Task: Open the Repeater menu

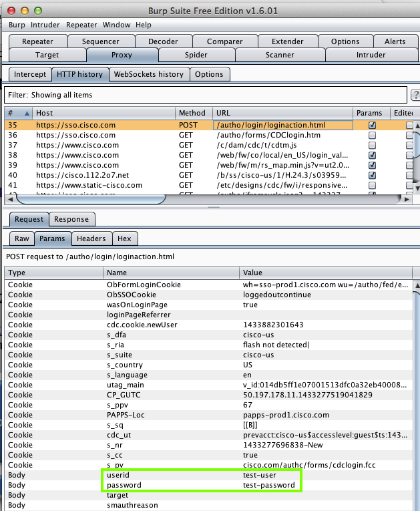Action: (x=81, y=25)
